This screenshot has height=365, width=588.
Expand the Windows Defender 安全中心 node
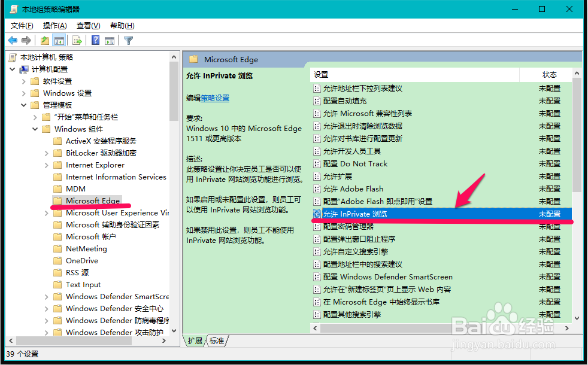pyautogui.click(x=47, y=309)
